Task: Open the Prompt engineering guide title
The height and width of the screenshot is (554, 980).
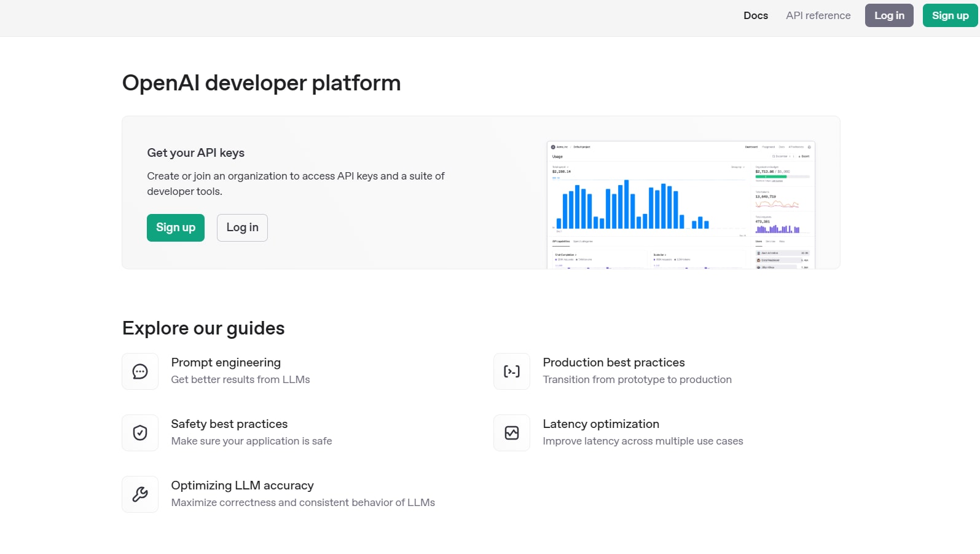Action: [226, 363]
